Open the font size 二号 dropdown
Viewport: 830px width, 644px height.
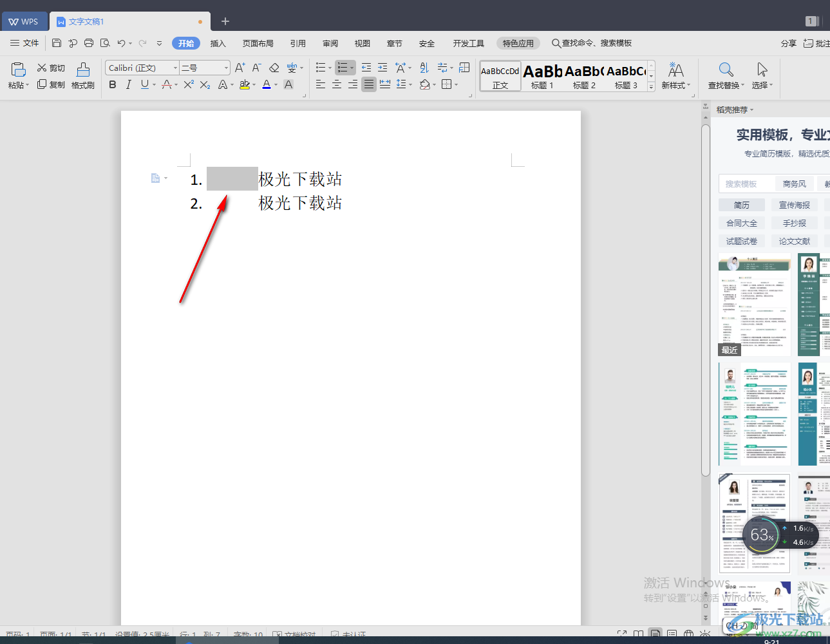(226, 68)
